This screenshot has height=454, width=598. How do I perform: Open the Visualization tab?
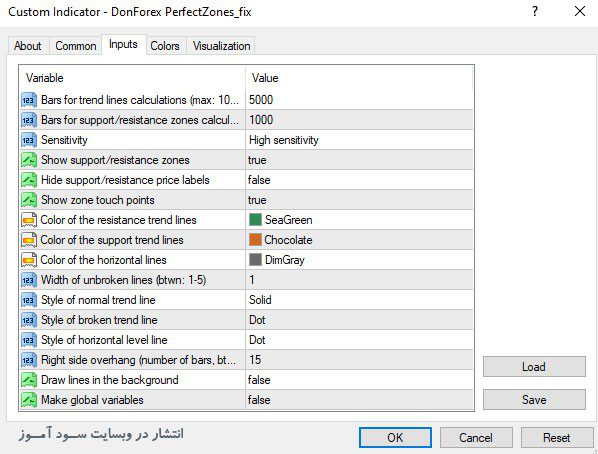pos(222,46)
